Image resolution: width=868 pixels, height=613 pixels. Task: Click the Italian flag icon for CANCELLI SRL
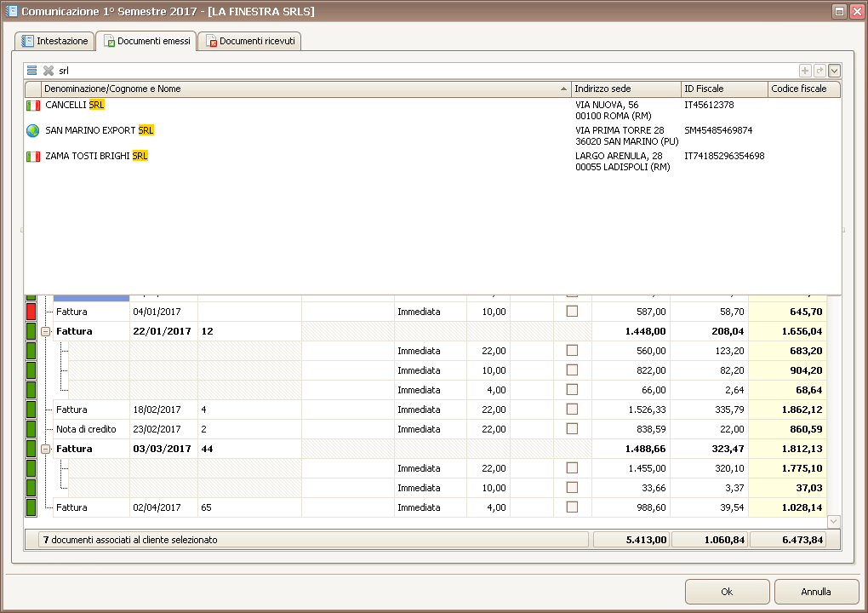[33, 106]
